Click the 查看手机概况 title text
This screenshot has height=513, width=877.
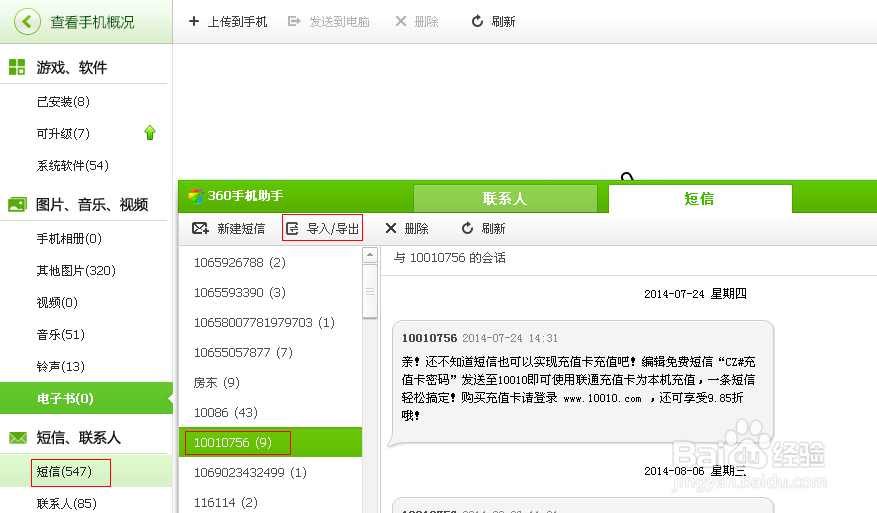[92, 22]
